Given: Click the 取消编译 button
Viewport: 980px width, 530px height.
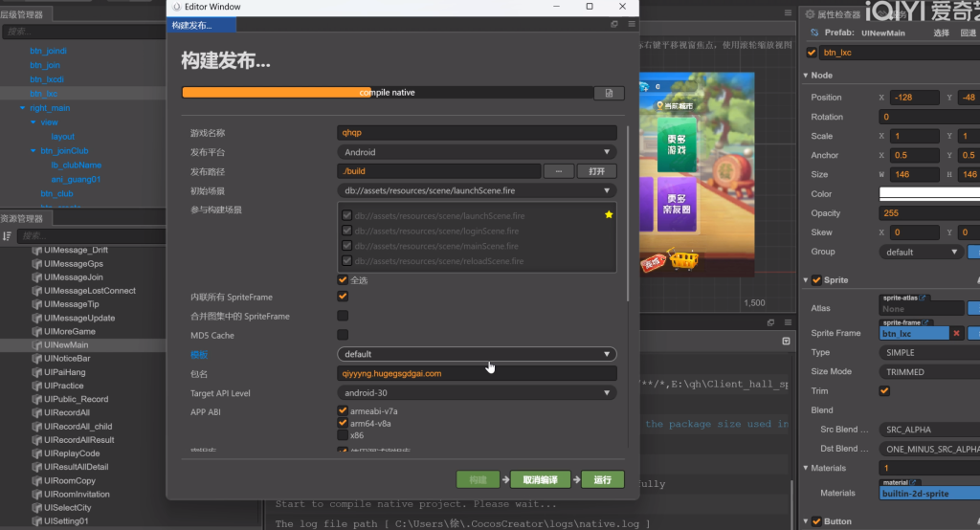Looking at the screenshot, I should (540, 479).
